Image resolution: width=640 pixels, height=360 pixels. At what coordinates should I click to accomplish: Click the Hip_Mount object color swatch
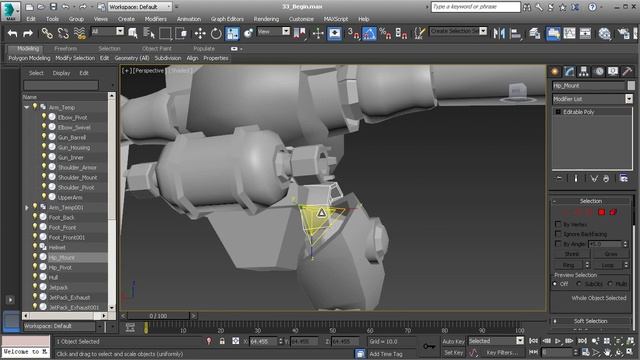[x=631, y=85]
